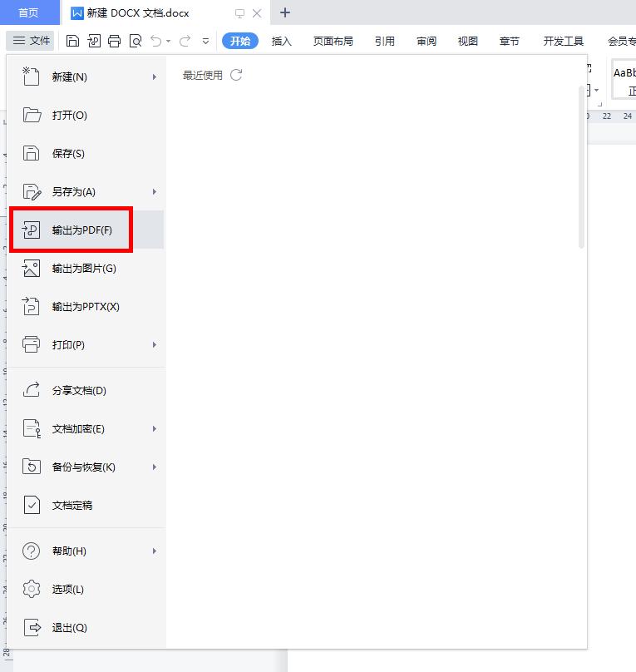Expand the 打印(P) submenu arrow
Image resolution: width=636 pixels, height=672 pixels.
click(154, 344)
